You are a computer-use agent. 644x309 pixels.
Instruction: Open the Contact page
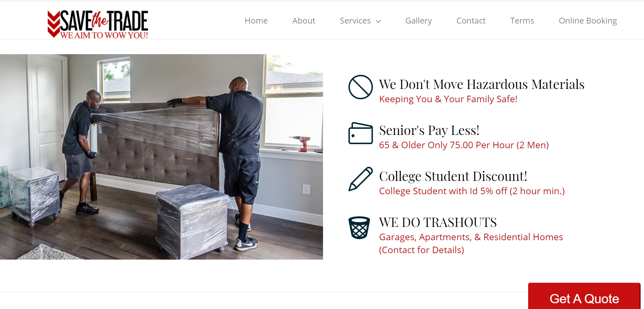coord(471,21)
